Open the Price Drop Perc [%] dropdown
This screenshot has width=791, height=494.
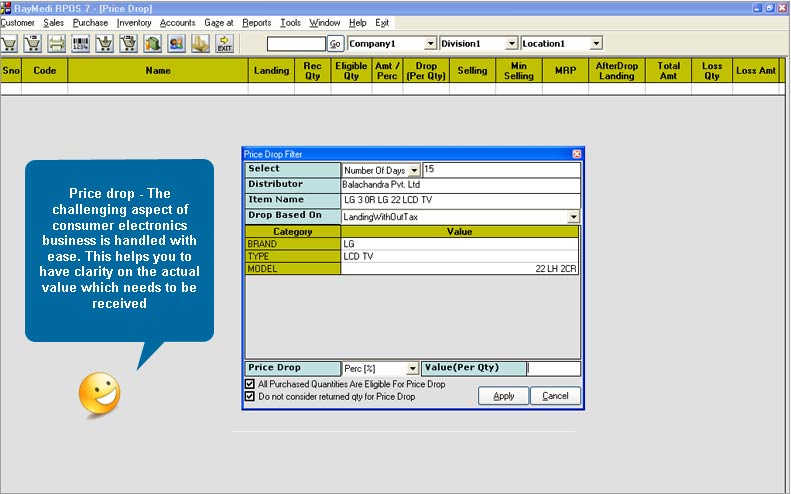pyautogui.click(x=413, y=369)
